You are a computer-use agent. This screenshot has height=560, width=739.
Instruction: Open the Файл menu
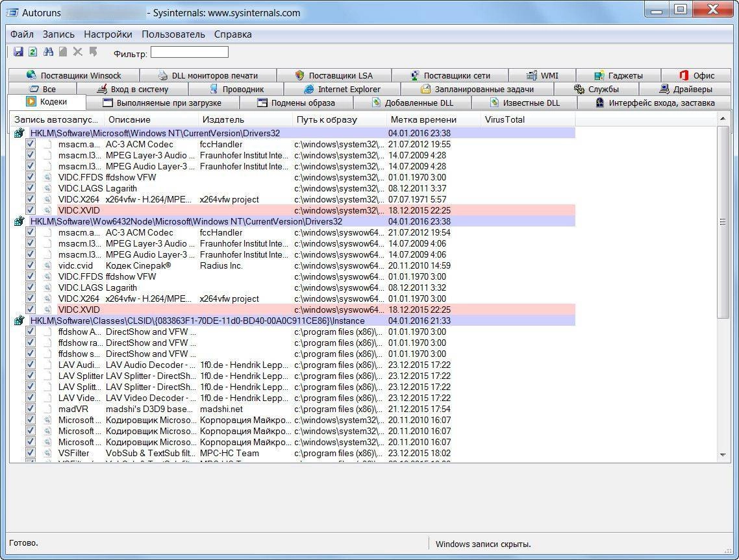(22, 34)
